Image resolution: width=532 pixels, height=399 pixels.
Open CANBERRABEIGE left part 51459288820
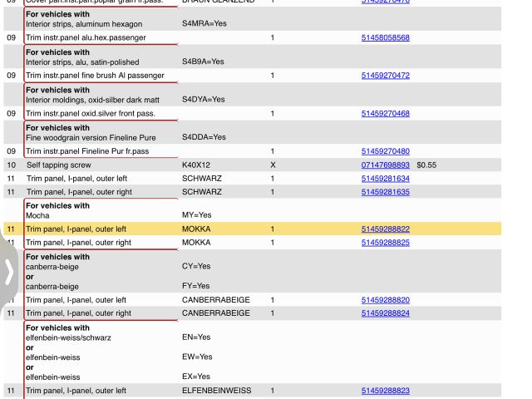pos(385,300)
